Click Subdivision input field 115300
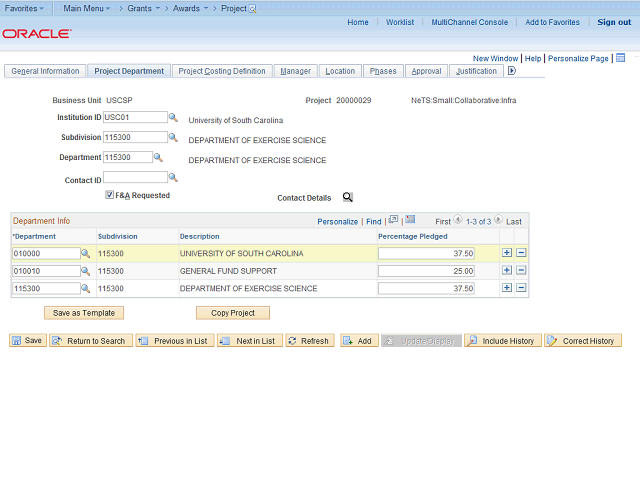640x480 pixels. click(135, 137)
